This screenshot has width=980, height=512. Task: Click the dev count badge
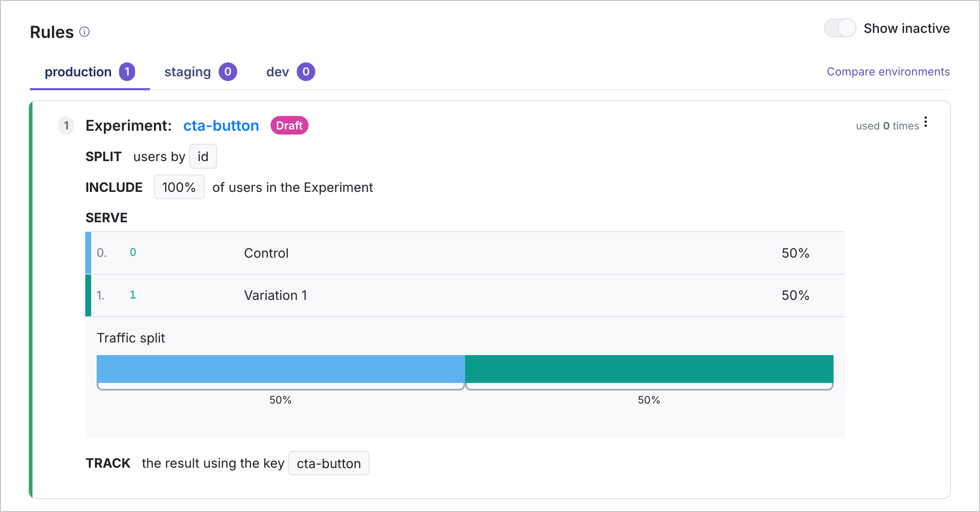point(306,72)
